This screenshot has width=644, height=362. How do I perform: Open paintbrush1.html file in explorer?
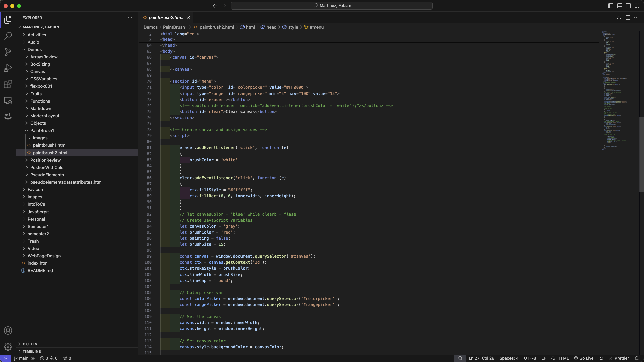[50, 145]
